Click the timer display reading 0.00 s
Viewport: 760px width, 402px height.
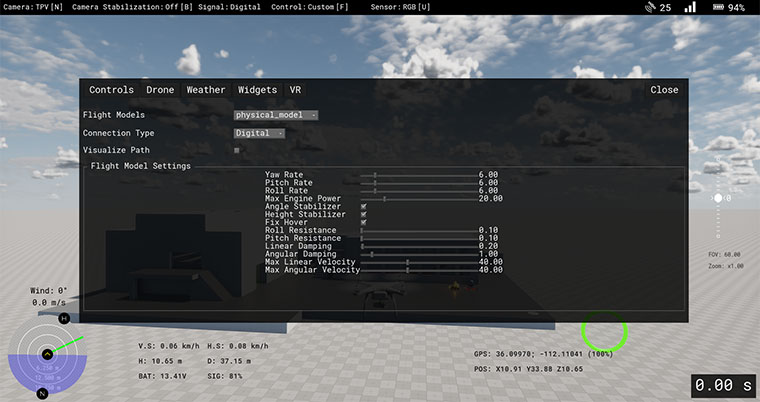[723, 385]
